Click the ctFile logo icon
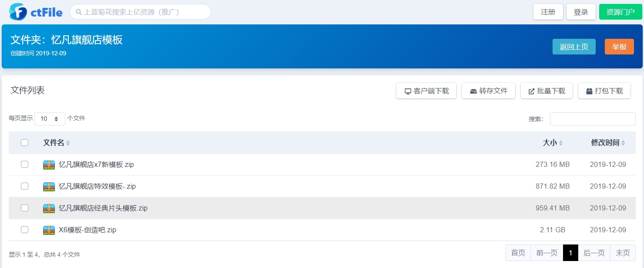This screenshot has width=644, height=268. [x=18, y=12]
